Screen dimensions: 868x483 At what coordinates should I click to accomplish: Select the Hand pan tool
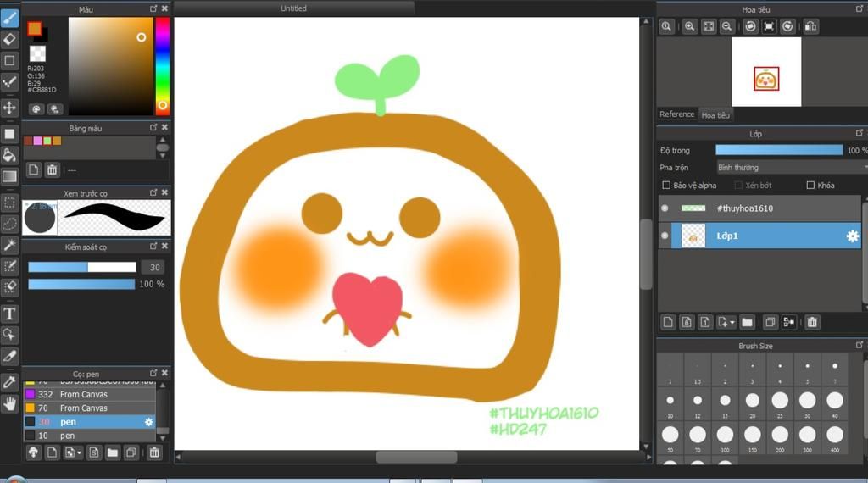coord(9,403)
